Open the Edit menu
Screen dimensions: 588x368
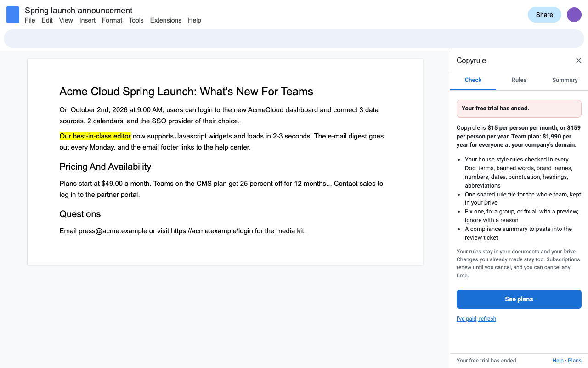(x=47, y=20)
